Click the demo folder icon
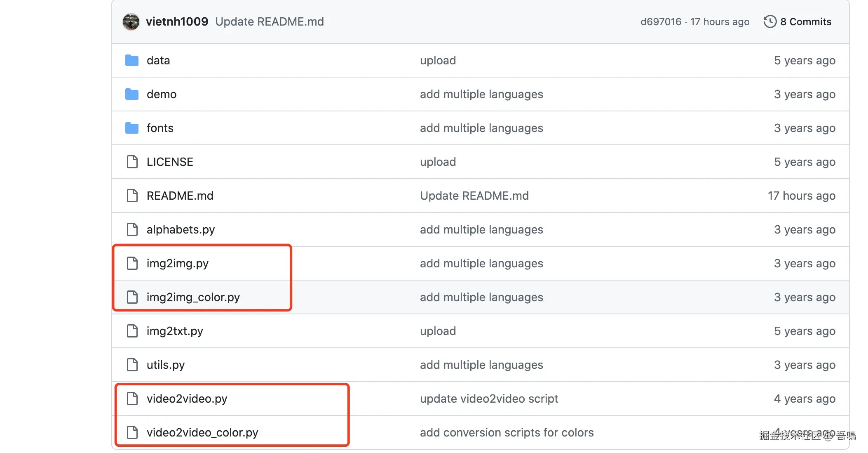This screenshot has width=868, height=453. [132, 94]
